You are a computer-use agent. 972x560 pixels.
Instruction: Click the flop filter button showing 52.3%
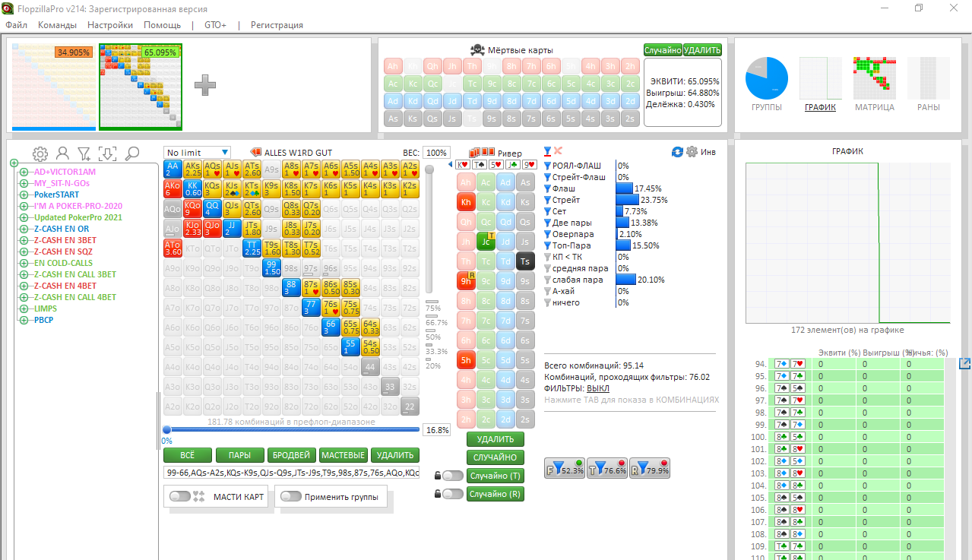coord(564,469)
